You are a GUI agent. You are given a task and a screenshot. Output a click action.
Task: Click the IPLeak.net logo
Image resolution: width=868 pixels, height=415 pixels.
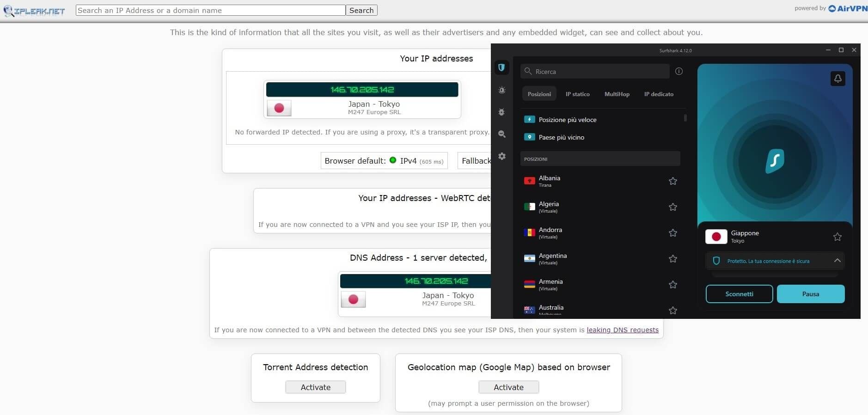coord(34,11)
